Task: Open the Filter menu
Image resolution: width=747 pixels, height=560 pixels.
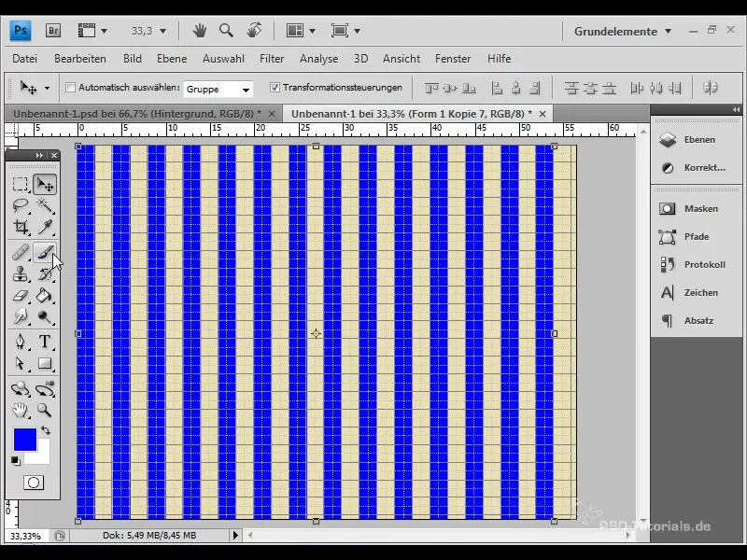Action: click(272, 59)
